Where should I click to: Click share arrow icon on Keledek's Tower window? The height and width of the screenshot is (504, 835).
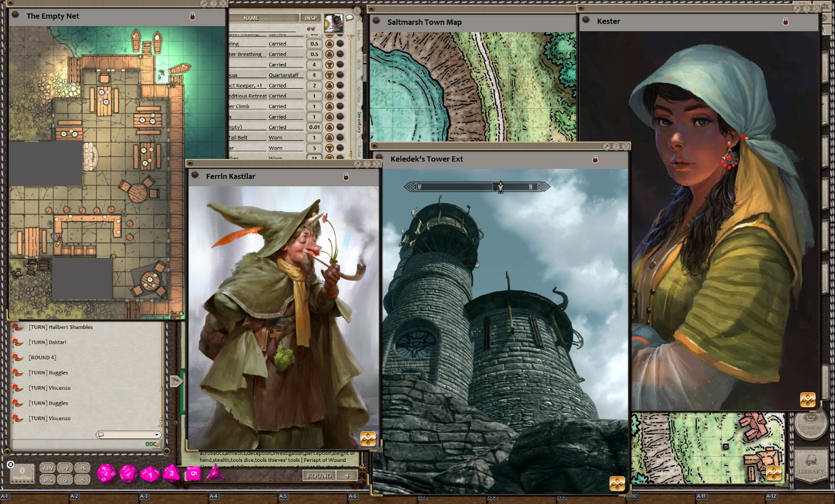607,146
